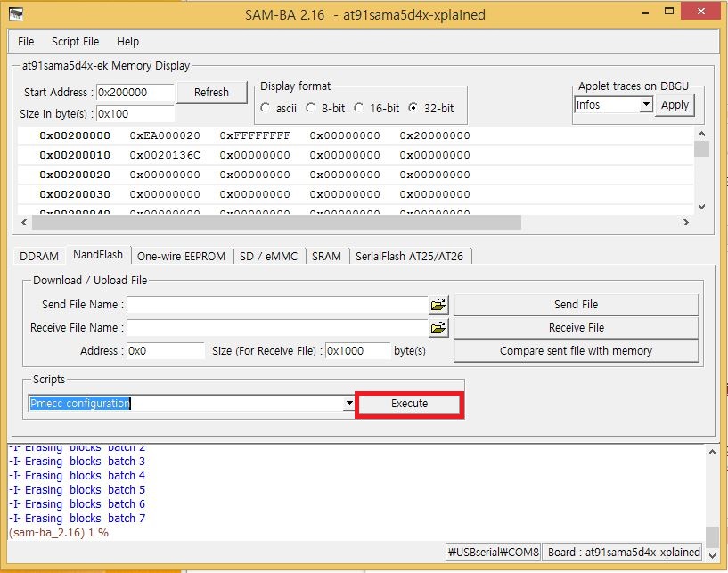The image size is (728, 573).
Task: Click the Refresh memory display button
Action: 211,93
